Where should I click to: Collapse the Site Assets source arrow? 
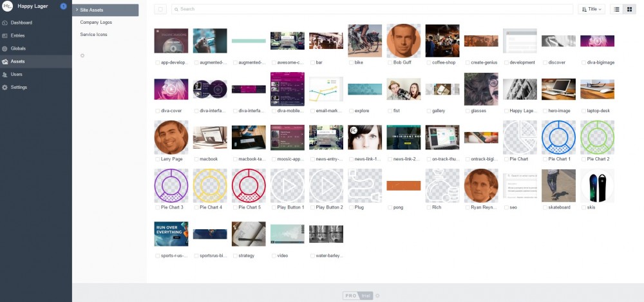pyautogui.click(x=77, y=10)
